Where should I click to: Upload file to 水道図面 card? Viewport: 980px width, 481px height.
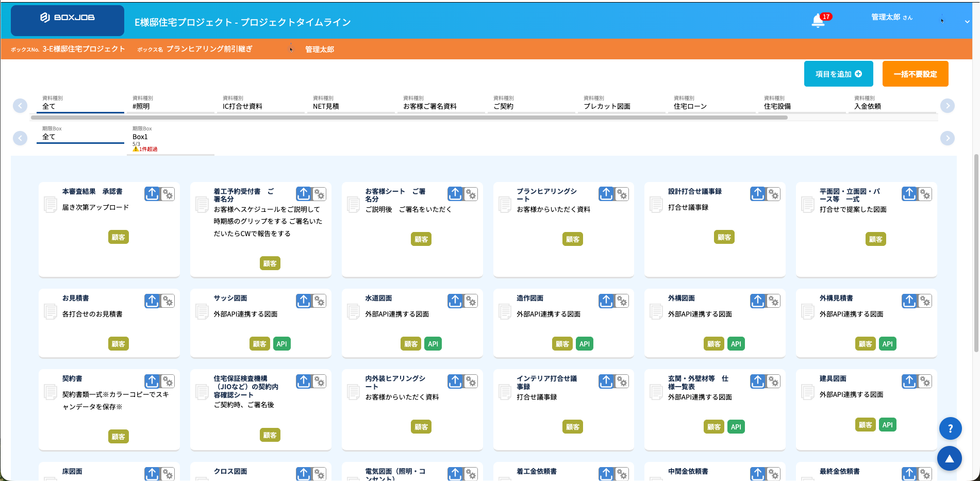[455, 301]
